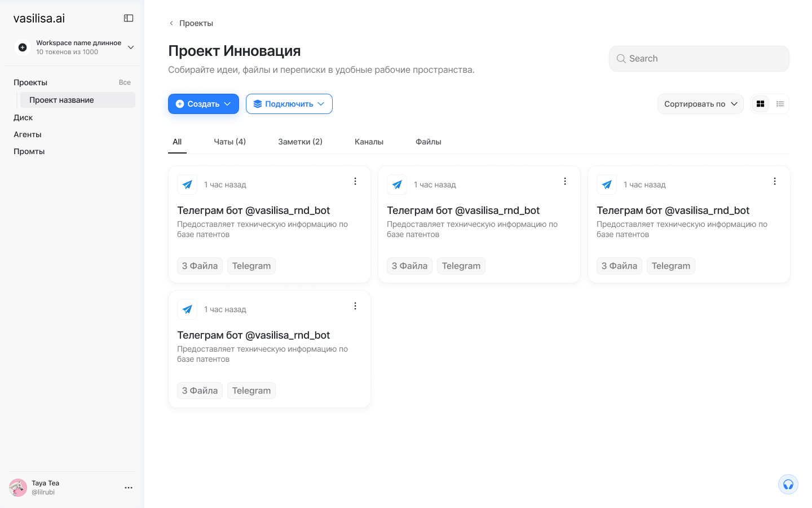Open Промты in the sidebar
The width and height of the screenshot is (812, 508).
[x=29, y=151]
